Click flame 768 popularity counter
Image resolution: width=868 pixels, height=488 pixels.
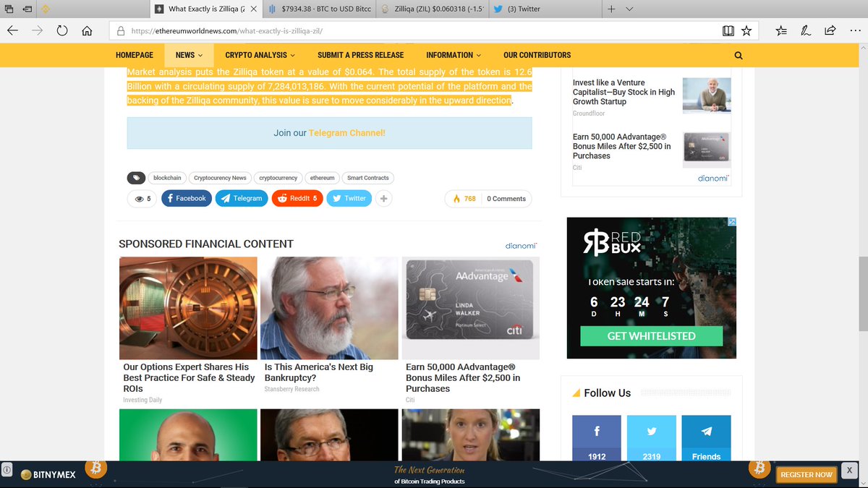click(464, 199)
